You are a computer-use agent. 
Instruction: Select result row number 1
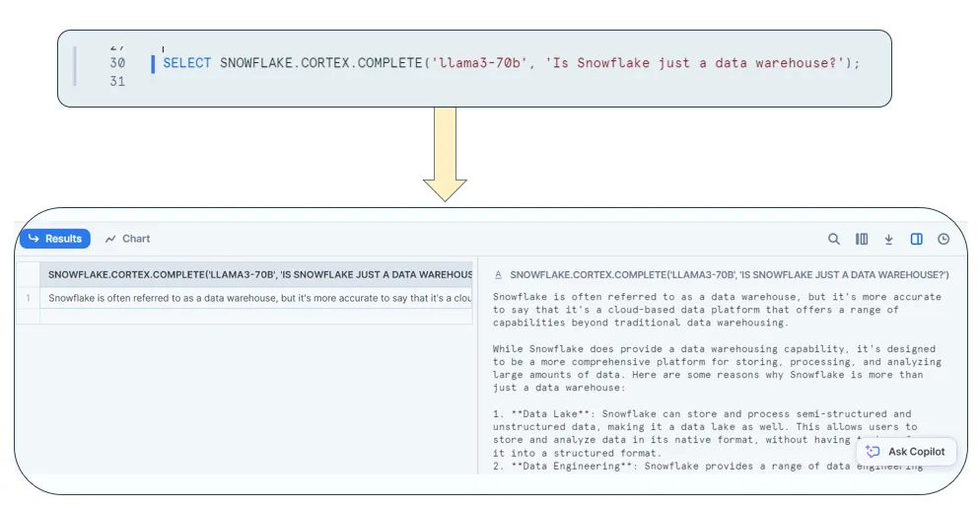[x=29, y=298]
